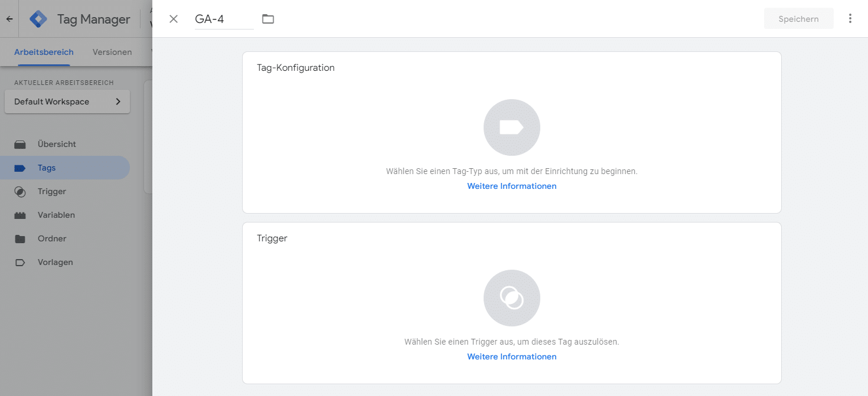The image size is (868, 396).
Task: Switch to the Arbeitsbereich tab
Action: [44, 52]
